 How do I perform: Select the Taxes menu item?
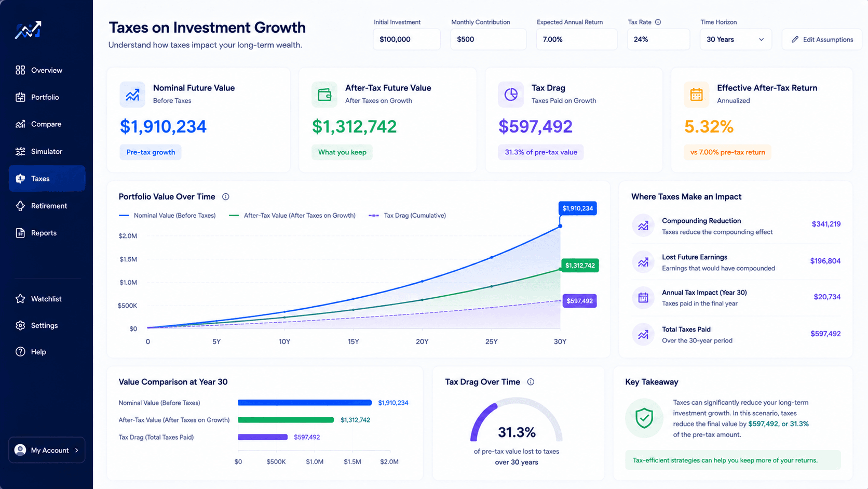coord(47,178)
